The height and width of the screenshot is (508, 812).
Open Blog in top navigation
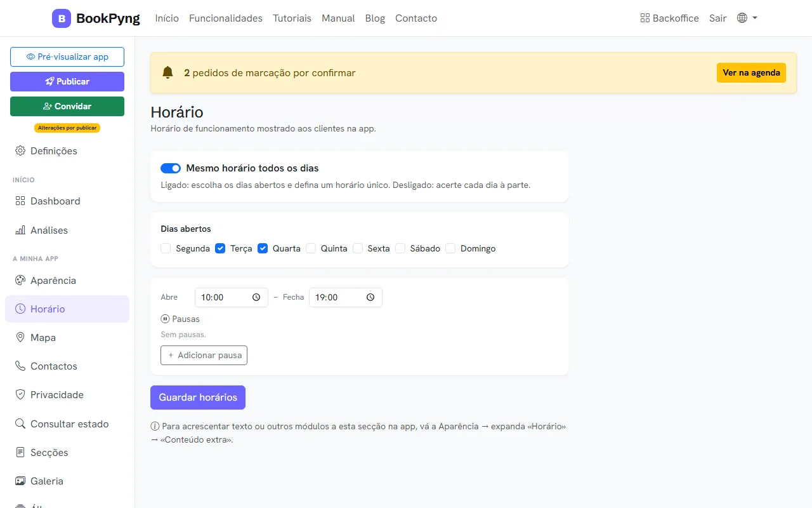tap(375, 18)
